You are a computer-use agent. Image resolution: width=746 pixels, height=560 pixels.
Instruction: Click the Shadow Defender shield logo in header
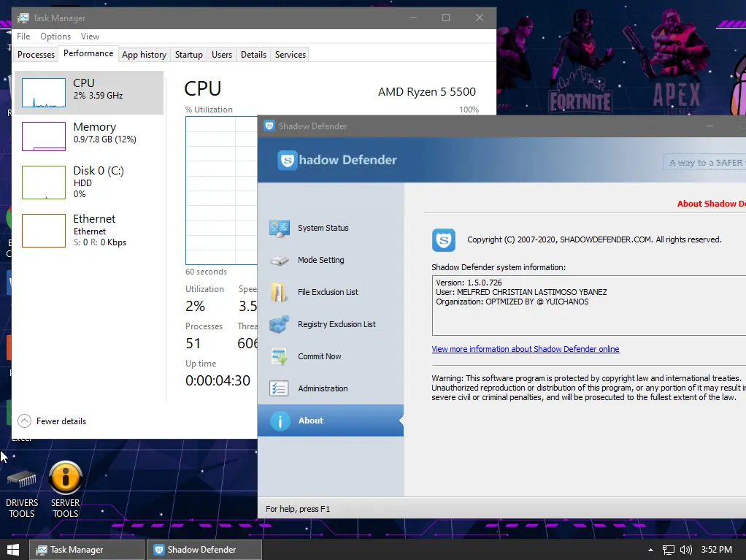pos(288,161)
